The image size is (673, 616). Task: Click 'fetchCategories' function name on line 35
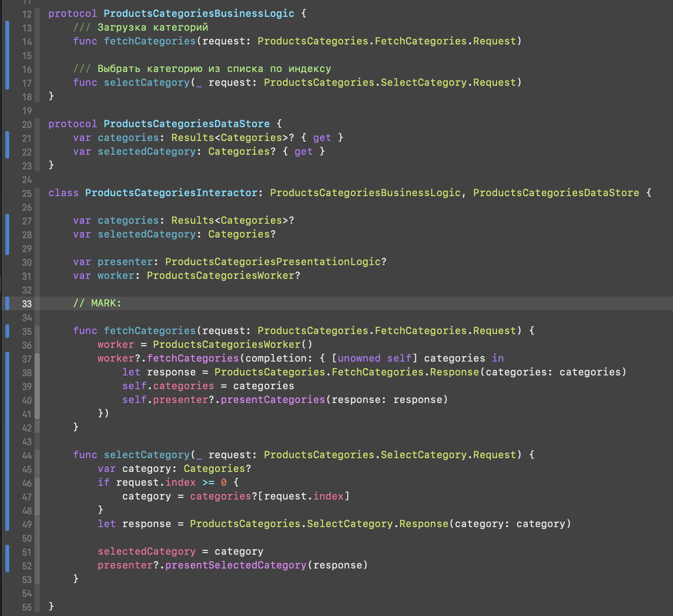(x=150, y=331)
